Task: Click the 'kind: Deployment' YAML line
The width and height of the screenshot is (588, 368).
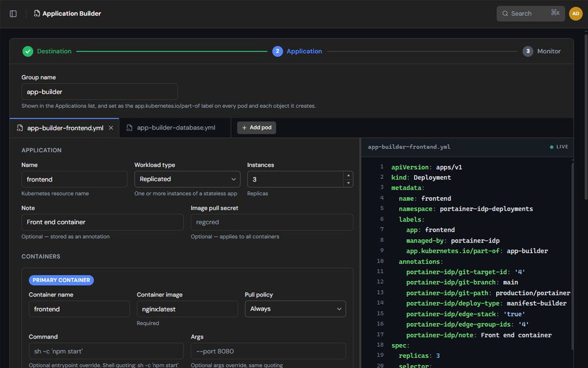Action: [x=421, y=177]
